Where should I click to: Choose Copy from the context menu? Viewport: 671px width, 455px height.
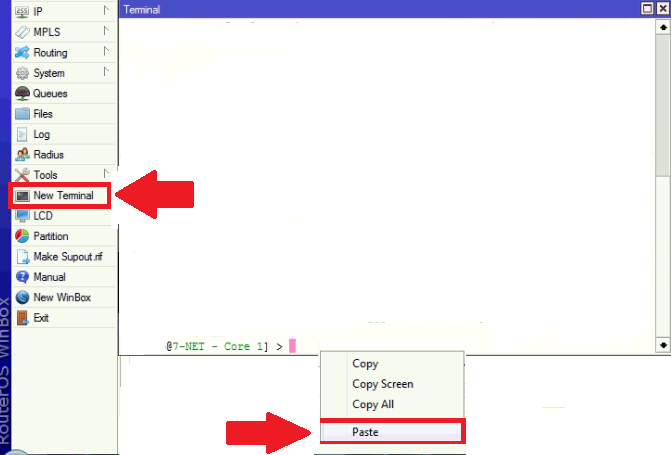(x=365, y=363)
